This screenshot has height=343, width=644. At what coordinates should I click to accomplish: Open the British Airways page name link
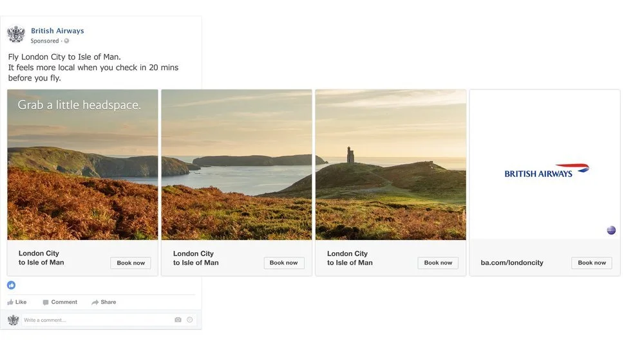coord(57,31)
